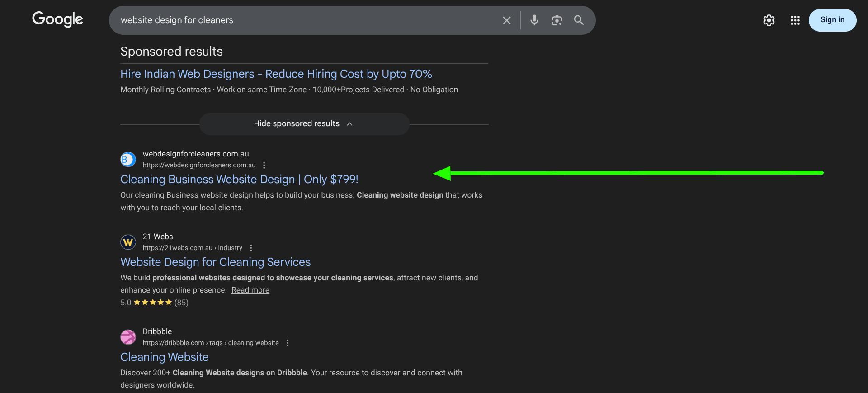Image resolution: width=868 pixels, height=393 pixels.
Task: Open more options for Dribbble result
Action: click(288, 343)
